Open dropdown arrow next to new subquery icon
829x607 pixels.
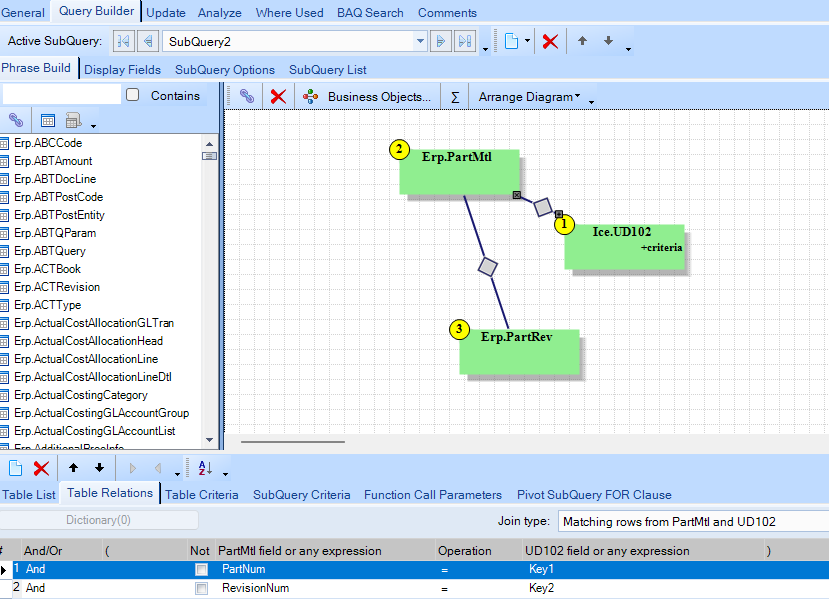coord(527,41)
